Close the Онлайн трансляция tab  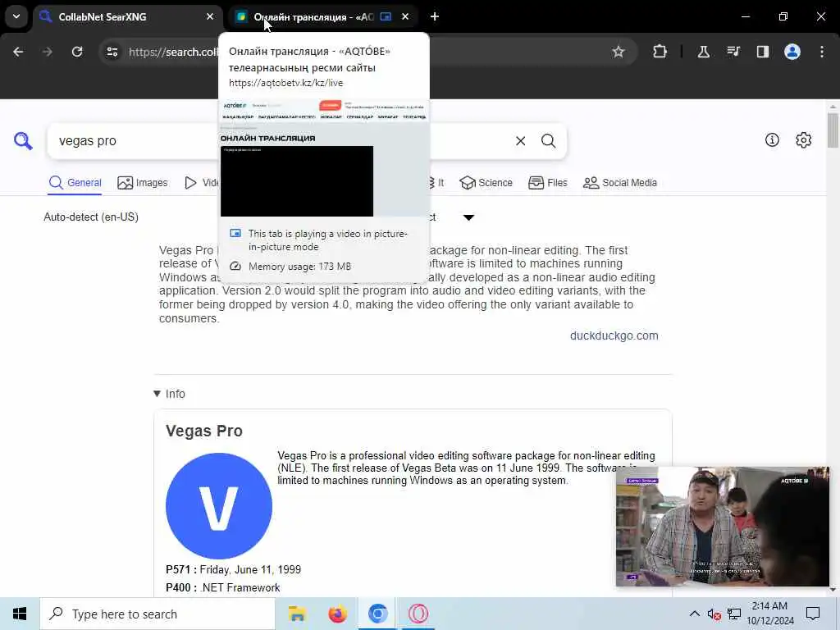pyautogui.click(x=405, y=16)
